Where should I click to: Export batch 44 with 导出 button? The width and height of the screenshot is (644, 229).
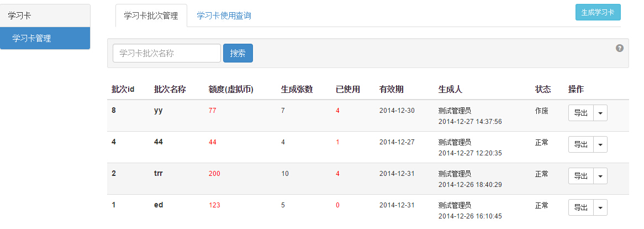pyautogui.click(x=580, y=145)
